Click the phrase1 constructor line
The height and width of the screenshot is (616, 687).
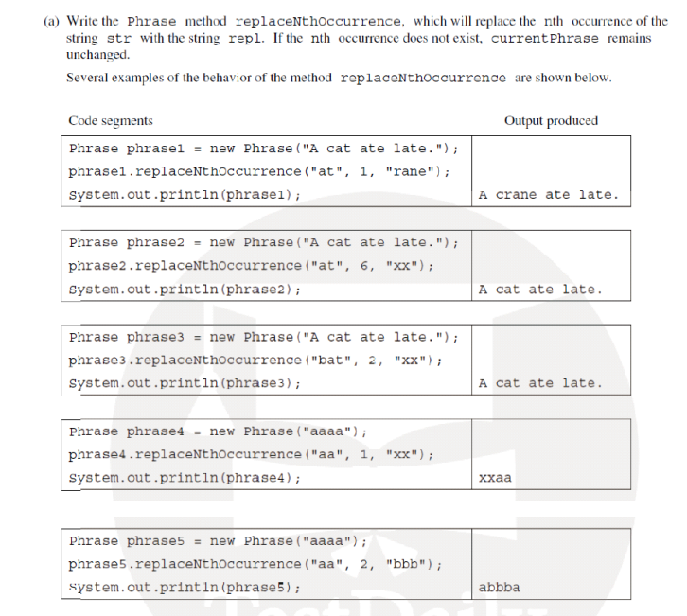point(263,149)
